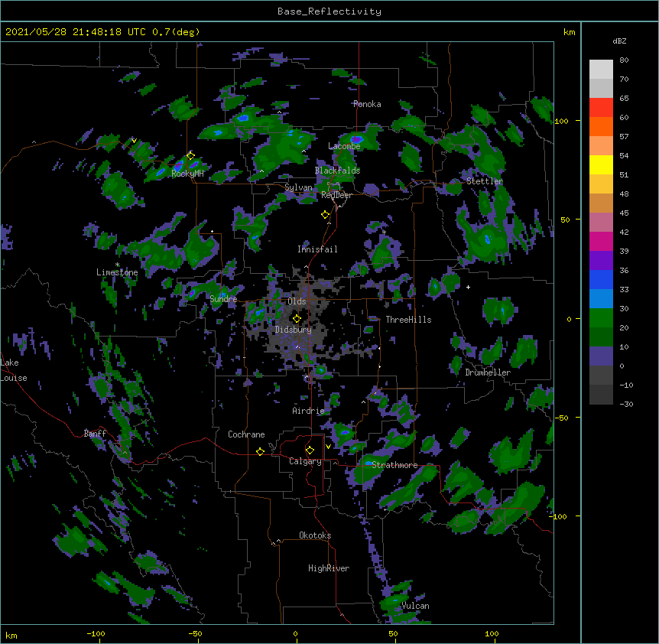Click the RockyMH town label

(187, 174)
